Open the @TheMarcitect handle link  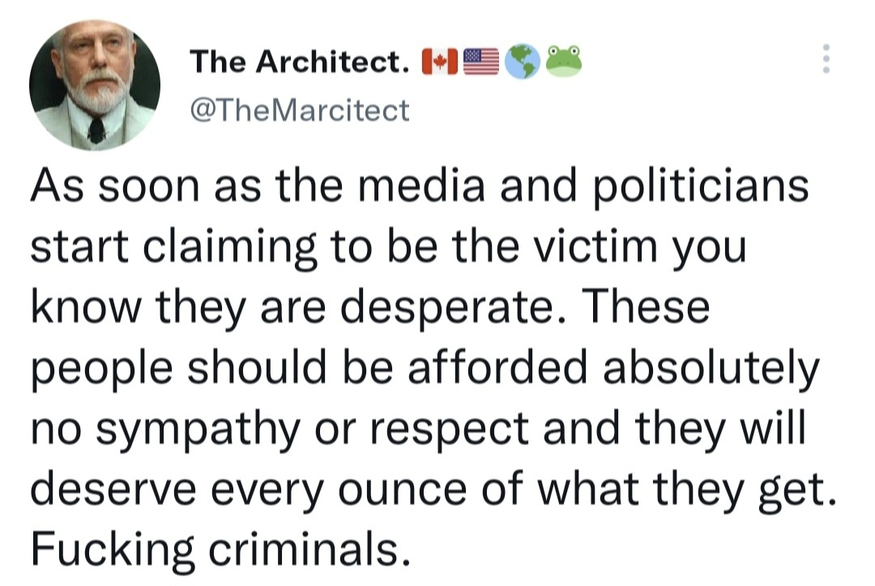pos(299,109)
